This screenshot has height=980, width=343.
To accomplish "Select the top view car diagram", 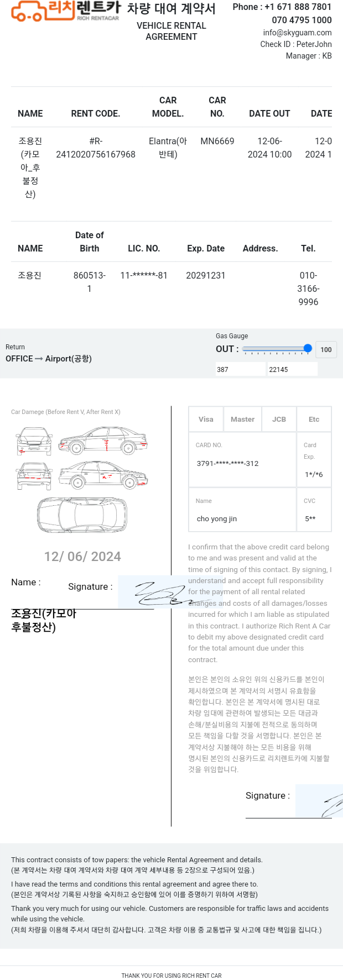I will point(82,515).
